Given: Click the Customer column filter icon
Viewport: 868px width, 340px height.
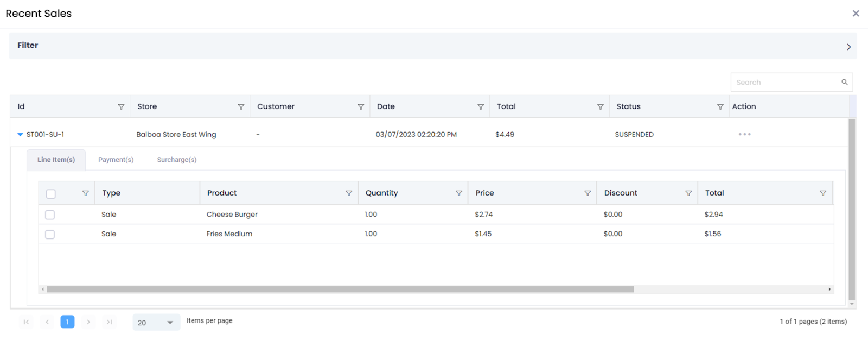Looking at the screenshot, I should [x=361, y=107].
